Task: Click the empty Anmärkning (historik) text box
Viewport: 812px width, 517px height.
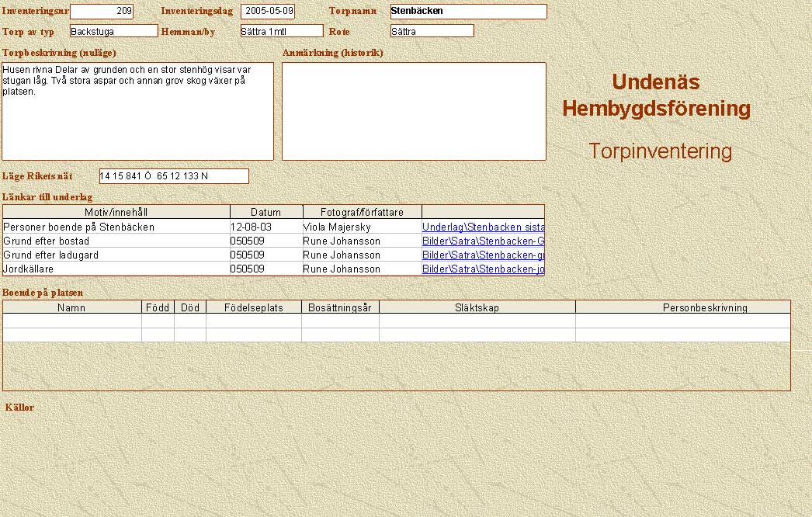Action: (x=414, y=111)
